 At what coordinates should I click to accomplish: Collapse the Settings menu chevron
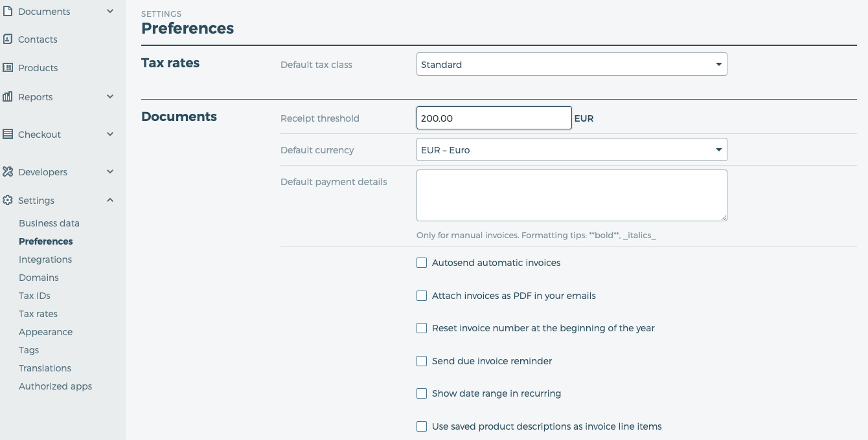tap(110, 201)
